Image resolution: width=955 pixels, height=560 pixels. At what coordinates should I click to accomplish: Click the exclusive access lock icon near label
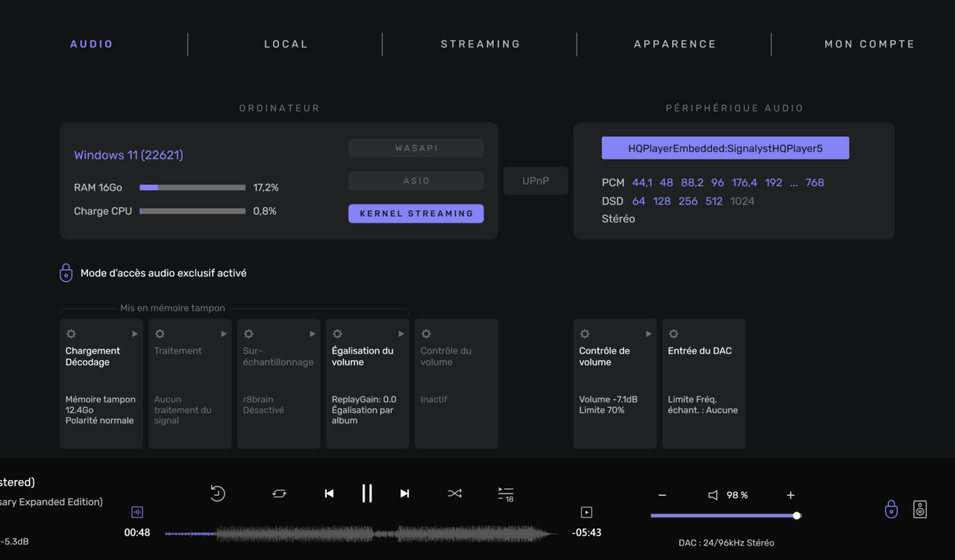point(66,272)
